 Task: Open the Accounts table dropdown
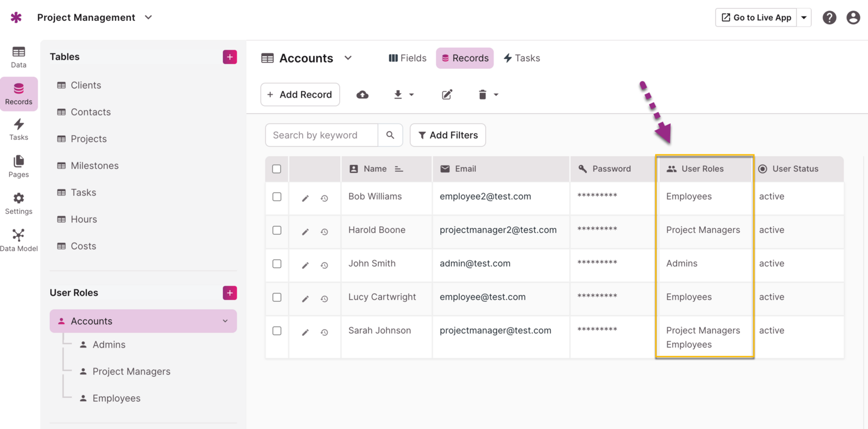point(348,58)
